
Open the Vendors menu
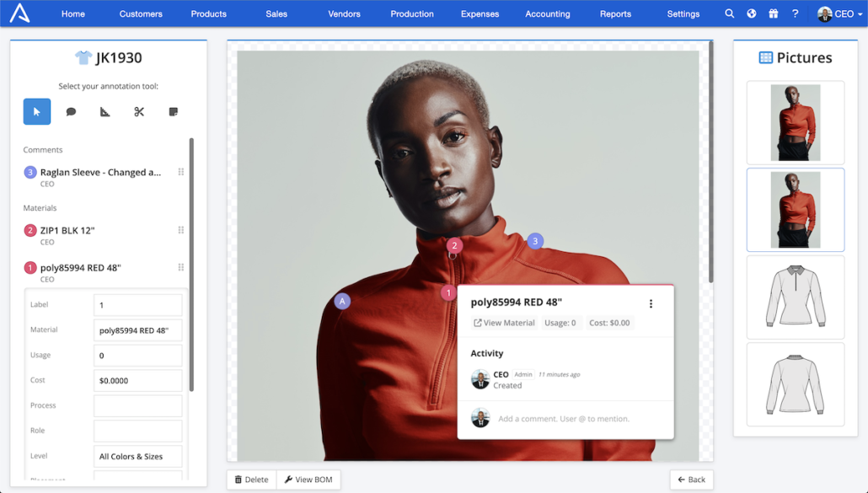click(x=345, y=13)
